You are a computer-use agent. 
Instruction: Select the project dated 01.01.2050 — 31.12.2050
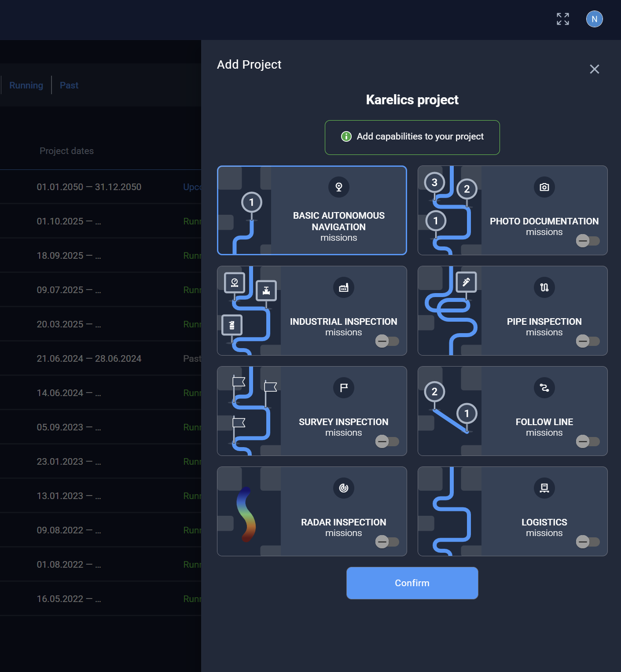click(x=88, y=187)
